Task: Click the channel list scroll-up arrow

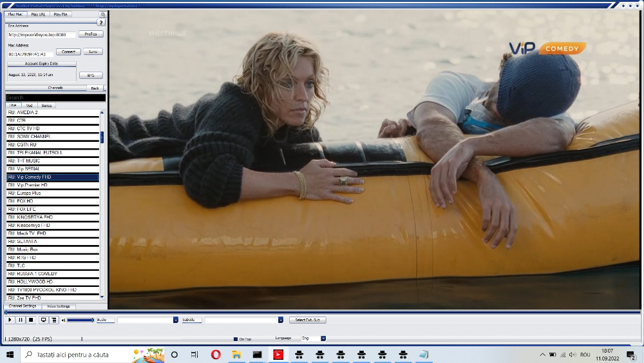Action: pyautogui.click(x=102, y=112)
